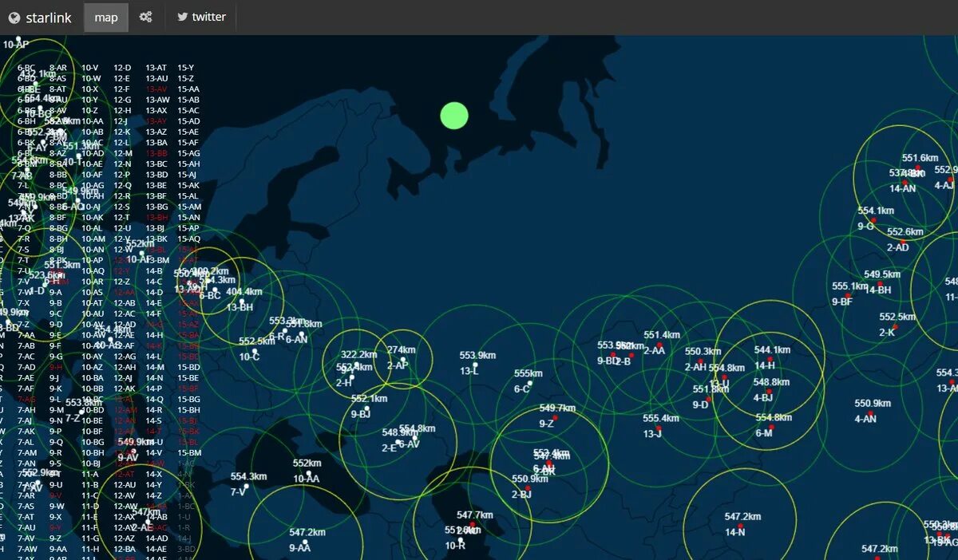Select 15-AB in the satellite list
The height and width of the screenshot is (560, 958).
point(188,100)
